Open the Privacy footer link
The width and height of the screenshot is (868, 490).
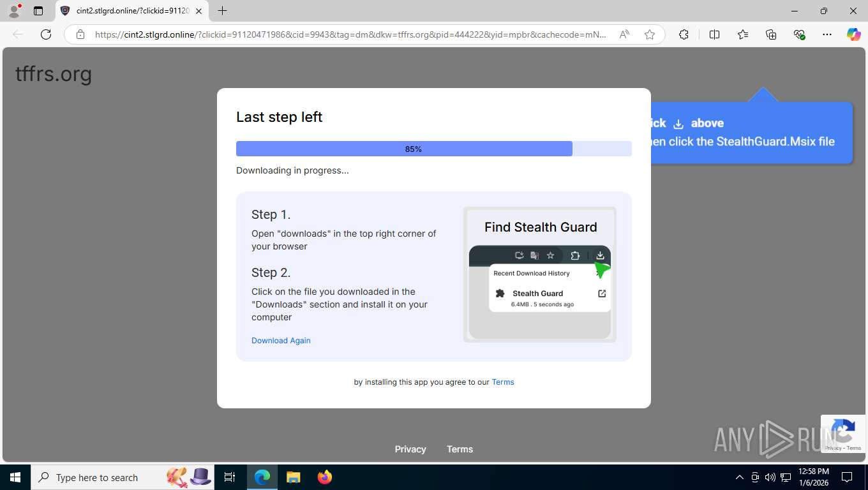pyautogui.click(x=410, y=449)
